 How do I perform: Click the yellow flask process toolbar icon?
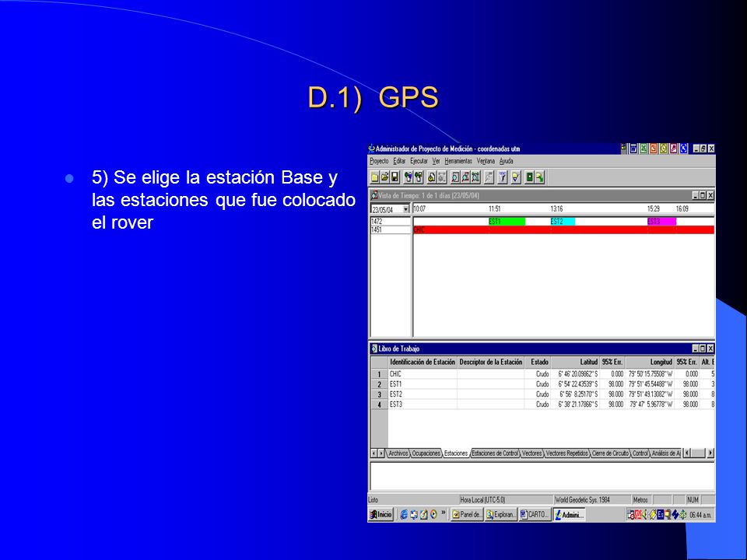pos(432,177)
